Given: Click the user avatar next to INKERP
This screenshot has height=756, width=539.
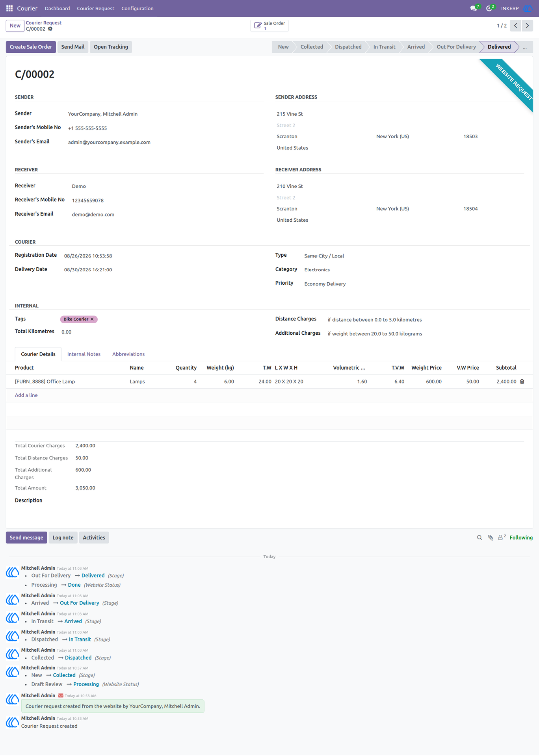Looking at the screenshot, I should pyautogui.click(x=528, y=8).
